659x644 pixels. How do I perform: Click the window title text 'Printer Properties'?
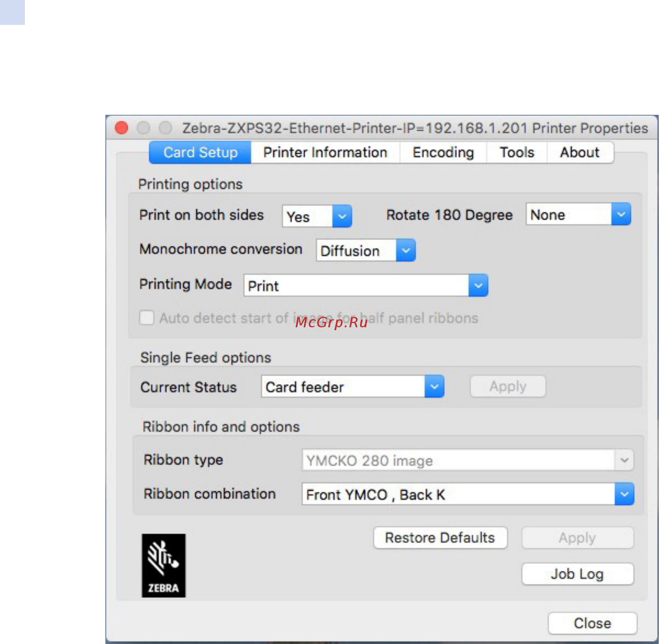[x=590, y=128]
